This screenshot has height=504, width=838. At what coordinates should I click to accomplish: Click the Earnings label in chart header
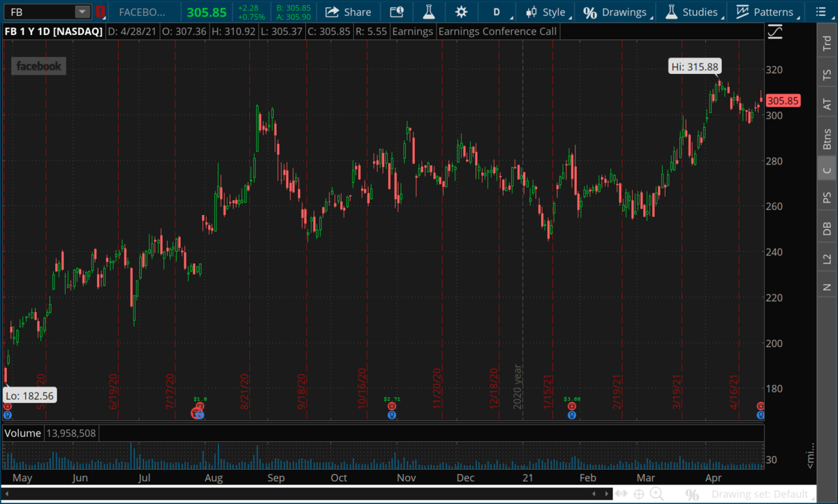tap(413, 31)
